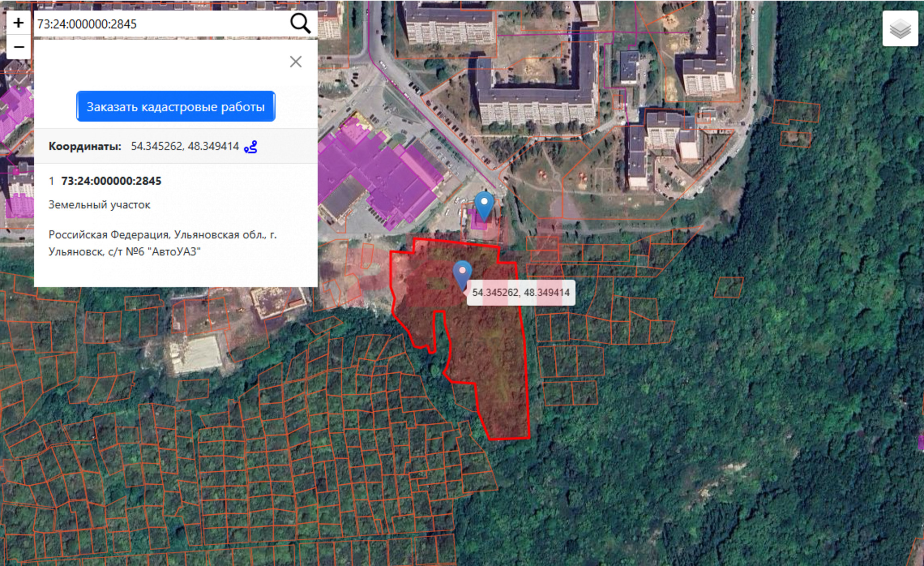Click the 'Земельный участок' object type label

(x=99, y=205)
